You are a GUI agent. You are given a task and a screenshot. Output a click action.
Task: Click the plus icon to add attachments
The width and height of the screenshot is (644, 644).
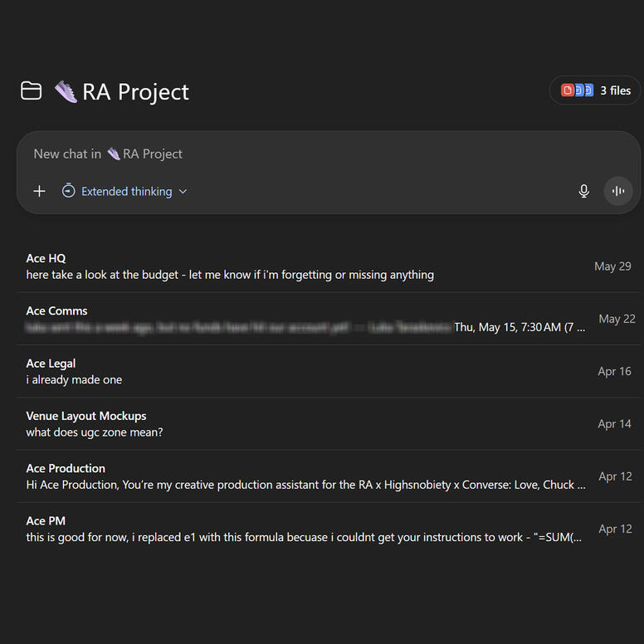pyautogui.click(x=39, y=191)
